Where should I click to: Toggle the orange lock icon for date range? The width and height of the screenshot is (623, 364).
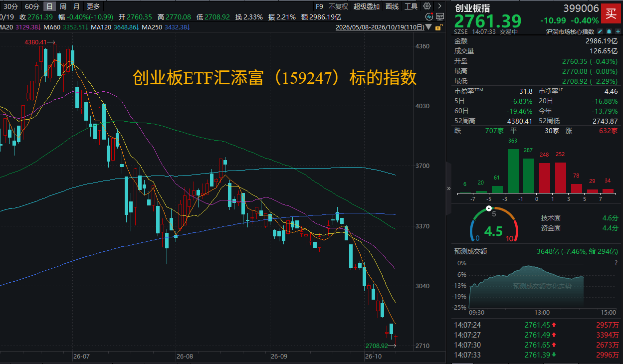[x=439, y=26]
